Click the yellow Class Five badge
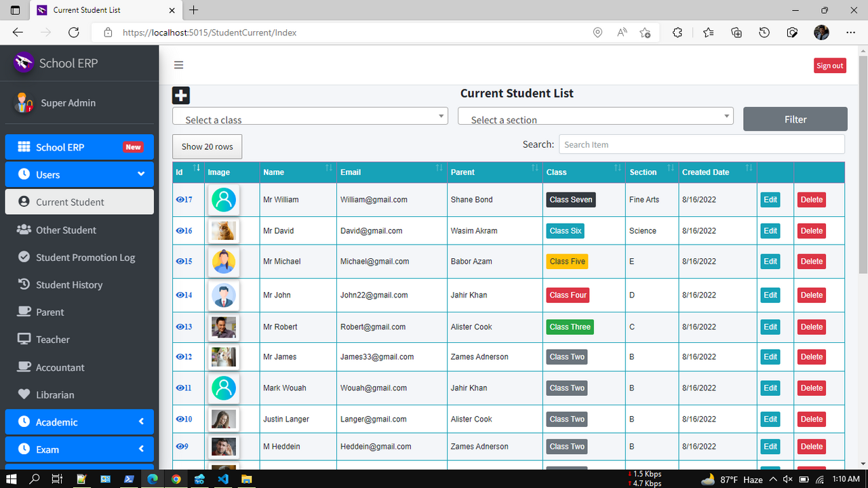Image resolution: width=868 pixels, height=488 pixels. pyautogui.click(x=567, y=262)
